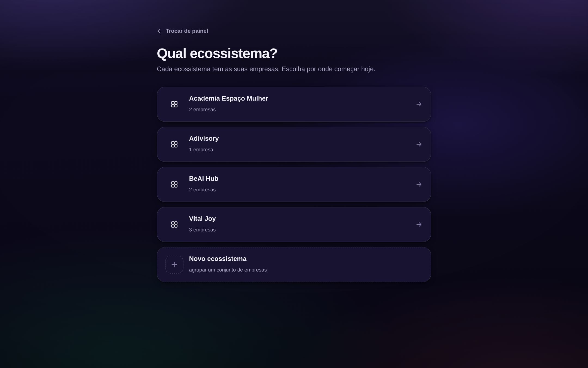Create a Novo ecossistema
588x368 pixels.
(x=294, y=265)
